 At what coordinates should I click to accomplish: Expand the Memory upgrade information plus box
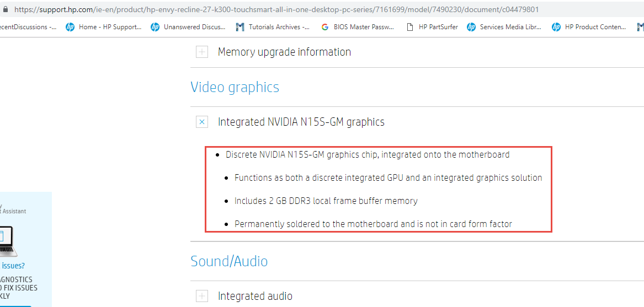[x=202, y=52]
